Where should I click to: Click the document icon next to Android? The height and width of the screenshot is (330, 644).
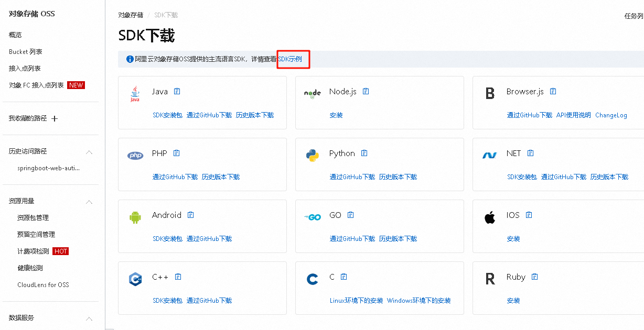[x=191, y=215]
